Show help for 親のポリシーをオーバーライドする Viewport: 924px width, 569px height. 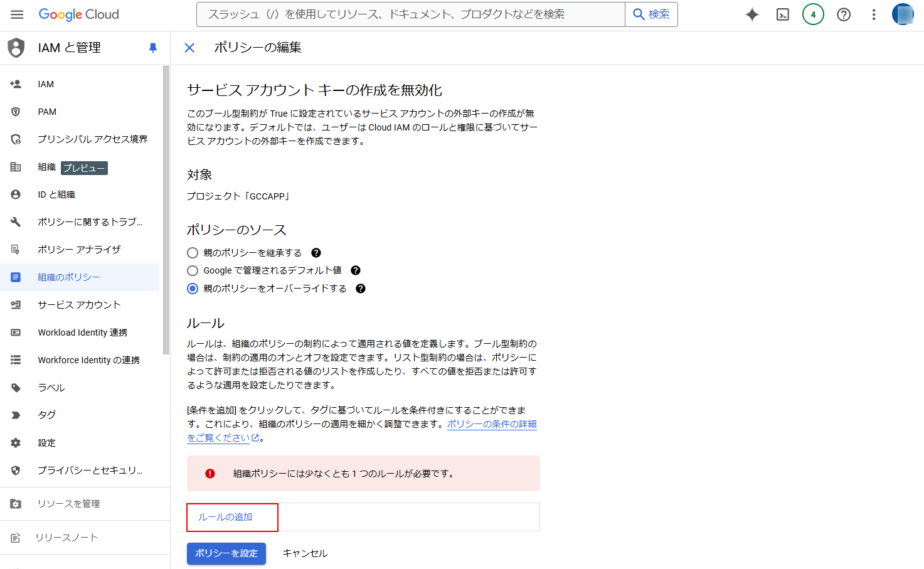coord(361,289)
